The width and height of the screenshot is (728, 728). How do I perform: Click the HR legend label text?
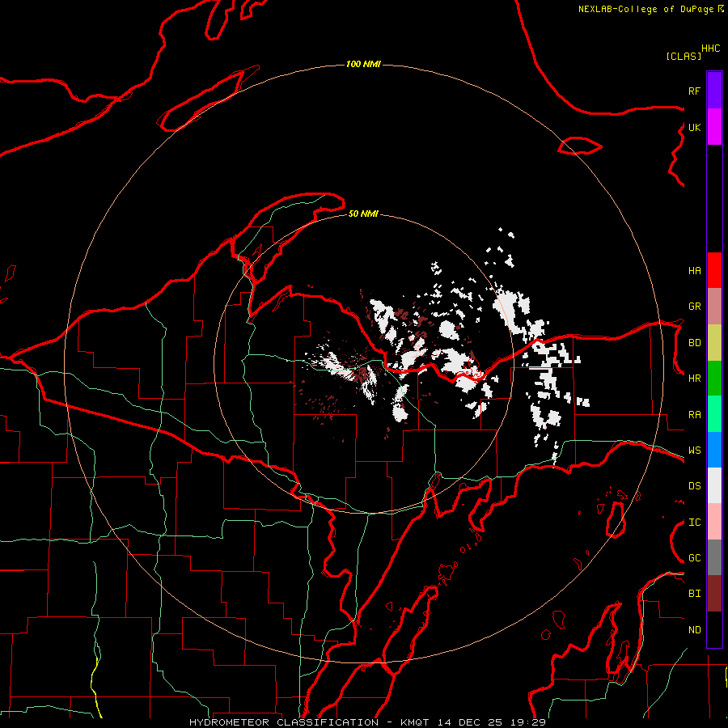pyautogui.click(x=694, y=379)
